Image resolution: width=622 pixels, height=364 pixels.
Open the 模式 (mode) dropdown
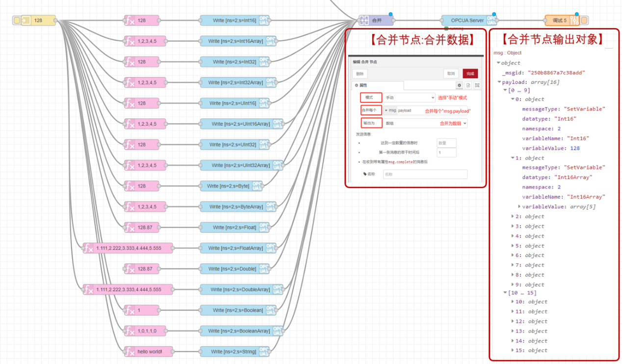pyautogui.click(x=409, y=98)
